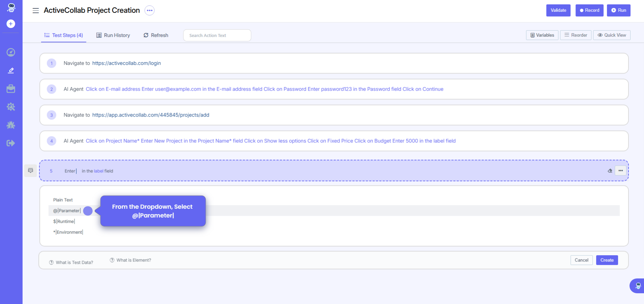
Task: Click the bug icon in sidebar
Action: [x=11, y=125]
